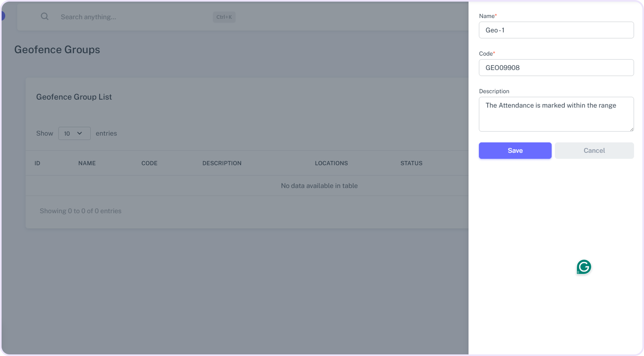This screenshot has height=356, width=644.
Task: Save the geofence group
Action: 515,150
